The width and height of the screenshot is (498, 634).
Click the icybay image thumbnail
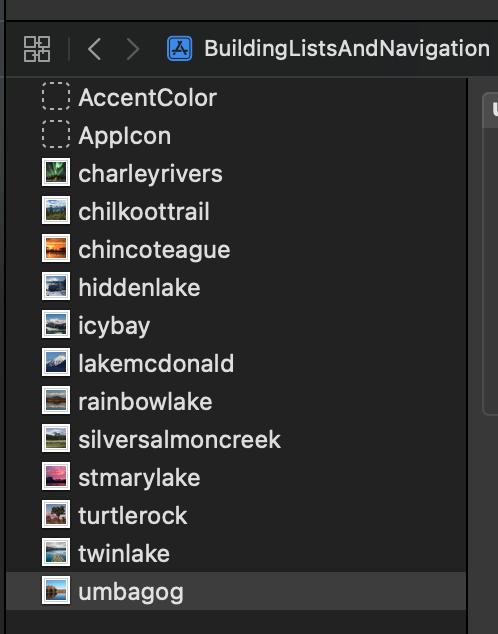(x=56, y=324)
